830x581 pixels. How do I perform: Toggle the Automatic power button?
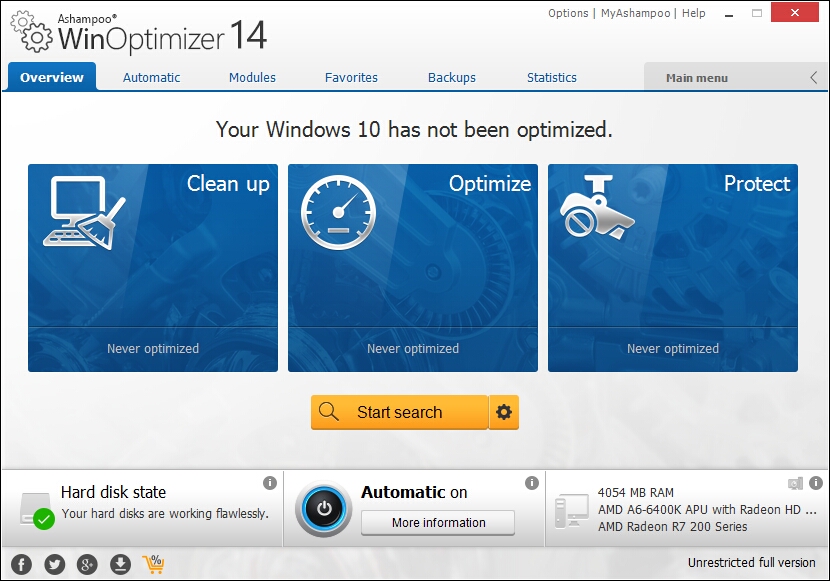click(x=324, y=509)
